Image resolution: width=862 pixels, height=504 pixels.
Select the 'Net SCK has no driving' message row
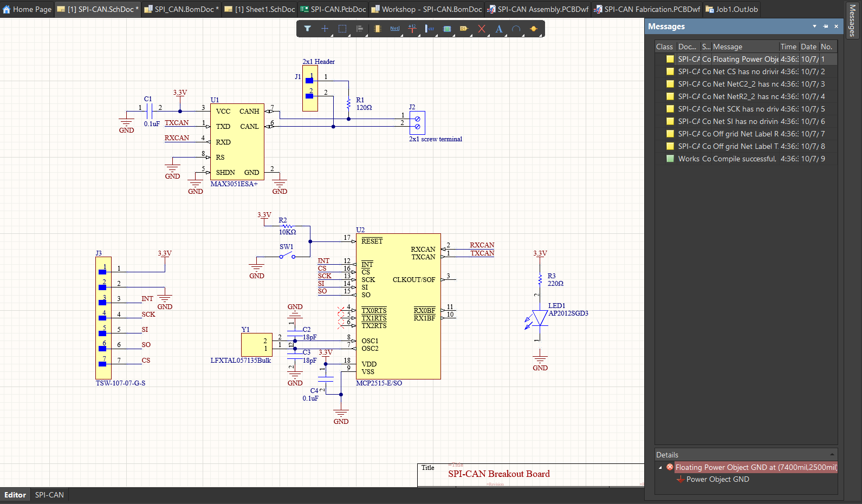(x=746, y=109)
